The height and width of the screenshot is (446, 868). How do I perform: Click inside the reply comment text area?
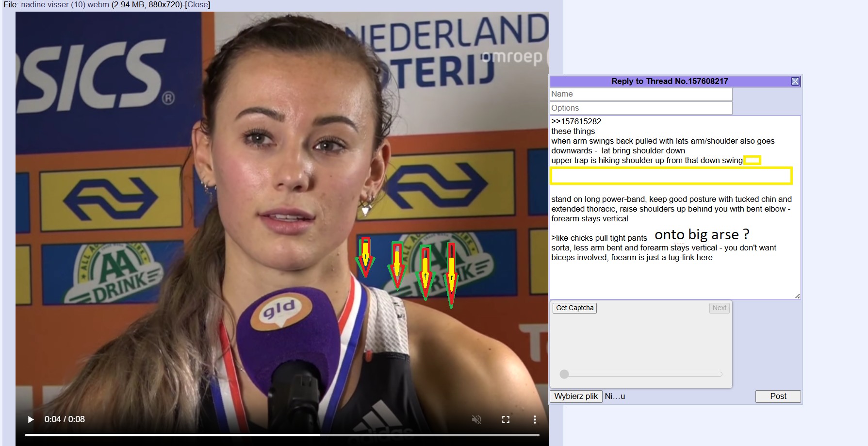[675, 207]
